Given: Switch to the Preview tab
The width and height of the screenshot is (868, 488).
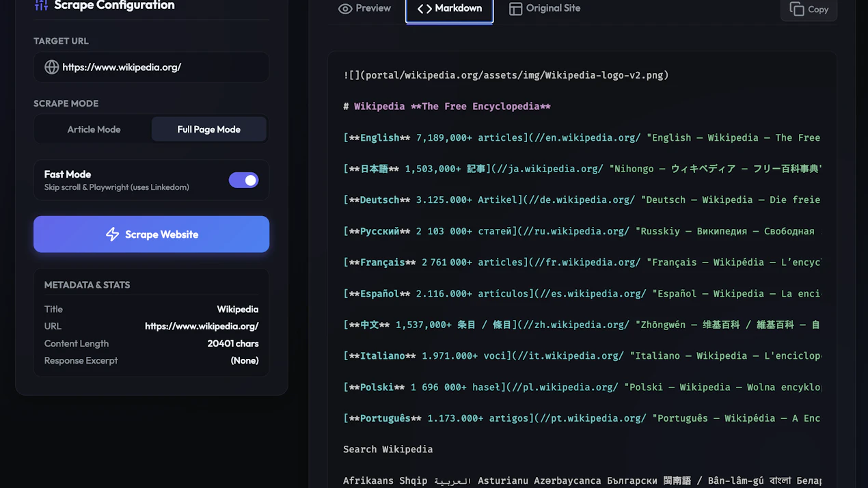Looking at the screenshot, I should tap(364, 9).
